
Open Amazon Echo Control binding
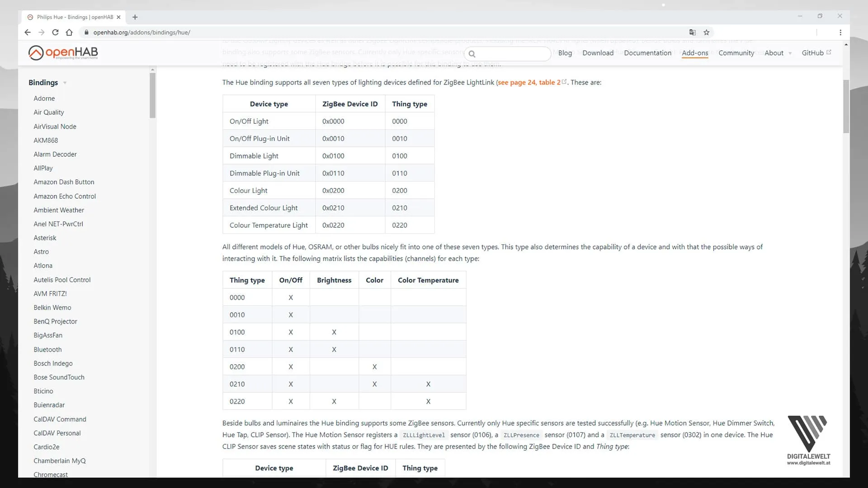[65, 196]
